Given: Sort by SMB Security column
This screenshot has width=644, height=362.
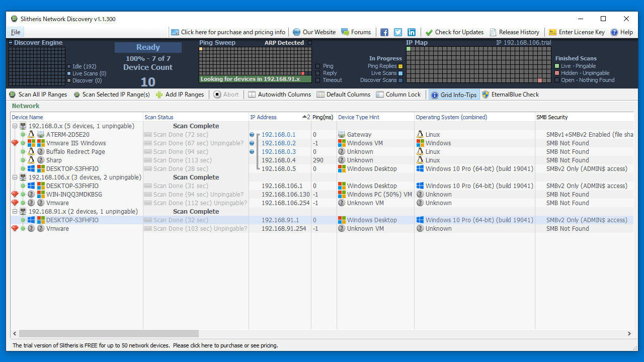Looking at the screenshot, I should click(584, 117).
